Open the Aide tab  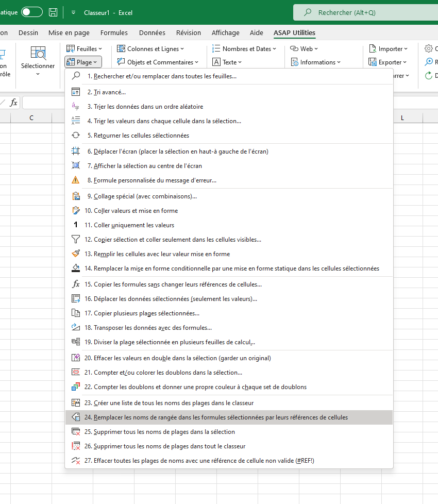pos(257,32)
